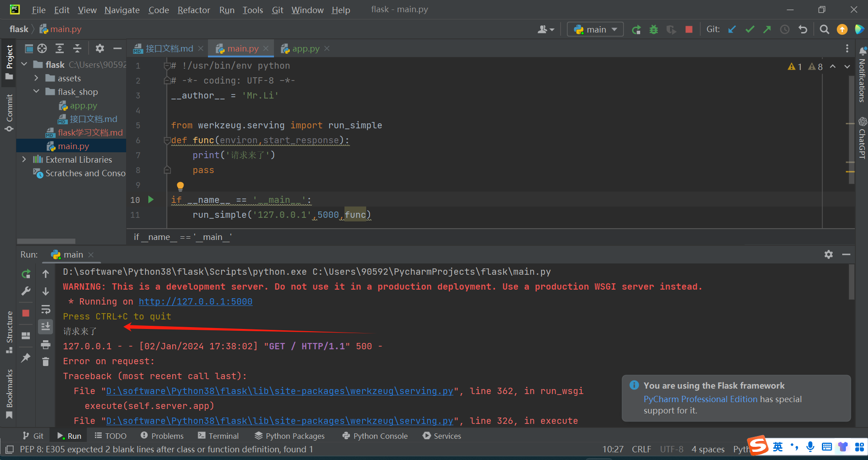
Task: Open the Python Packages tool window
Action: click(289, 436)
